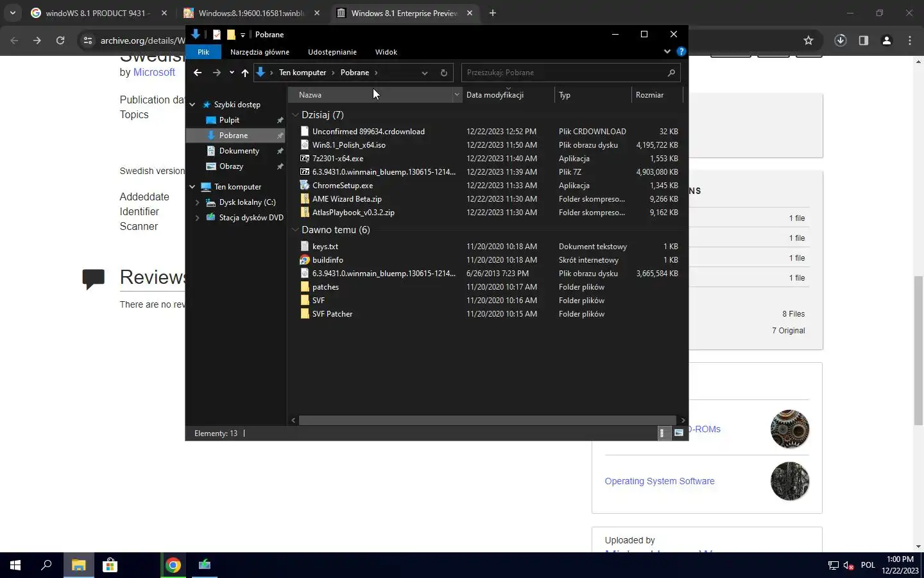The height and width of the screenshot is (578, 924).
Task: Open Chrome profile avatar icon
Action: pos(887,40)
